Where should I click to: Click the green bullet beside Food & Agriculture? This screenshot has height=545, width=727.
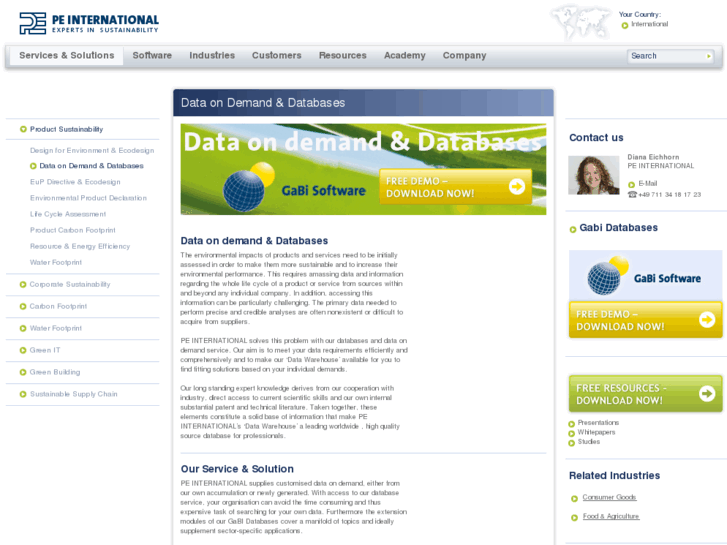point(574,518)
